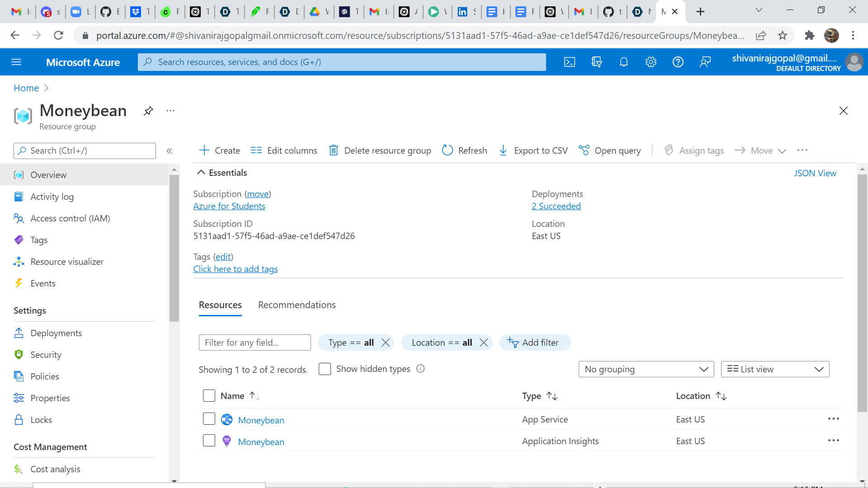
Task: Pin Moneybean resource group to dashboard
Action: (148, 111)
